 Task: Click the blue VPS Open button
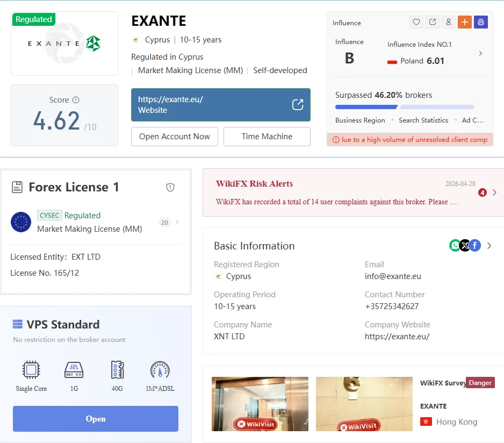click(x=96, y=419)
